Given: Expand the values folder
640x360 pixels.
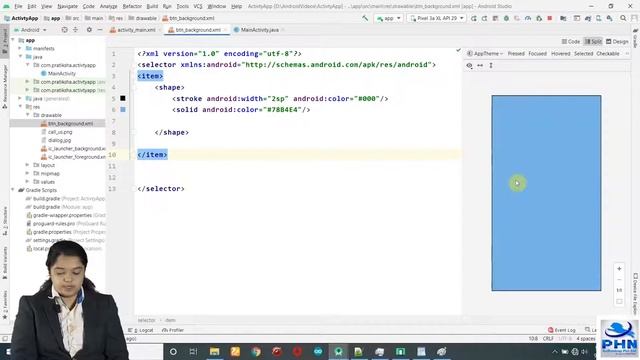Looking at the screenshot, I should tap(28, 182).
